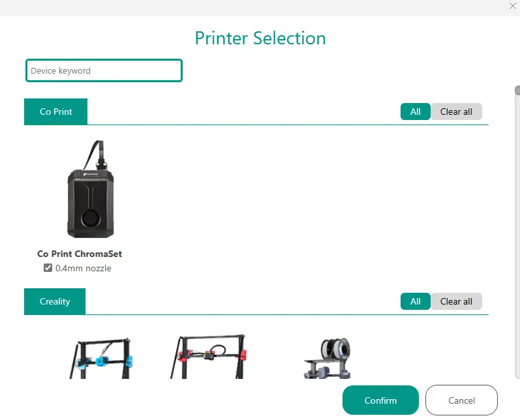Screen dimensions: 520x420
Task: Click the Device keyword search field
Action: pyautogui.click(x=104, y=70)
